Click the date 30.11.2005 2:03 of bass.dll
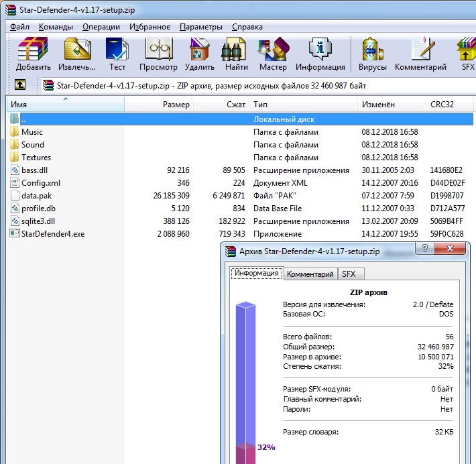Screen dimensions: 476x464 pos(388,170)
